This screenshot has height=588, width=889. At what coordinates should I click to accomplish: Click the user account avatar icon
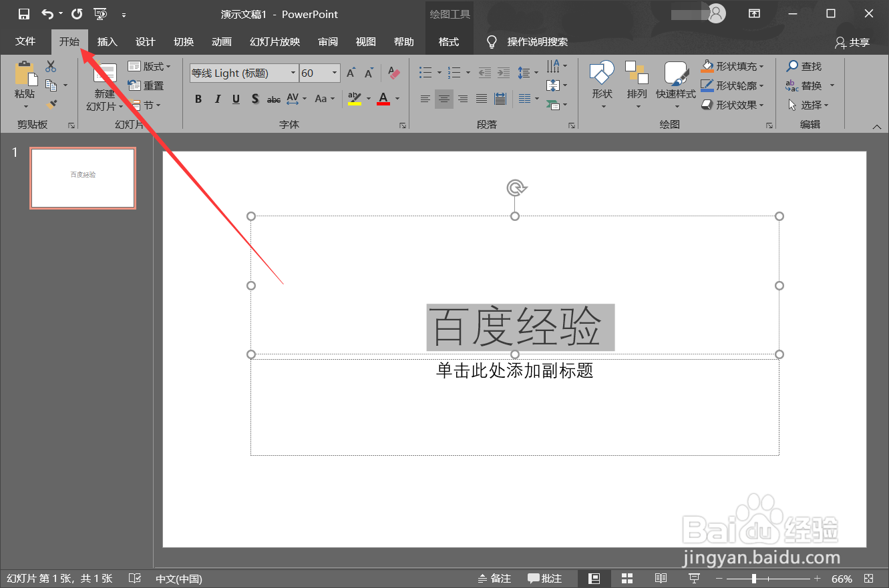click(x=717, y=13)
